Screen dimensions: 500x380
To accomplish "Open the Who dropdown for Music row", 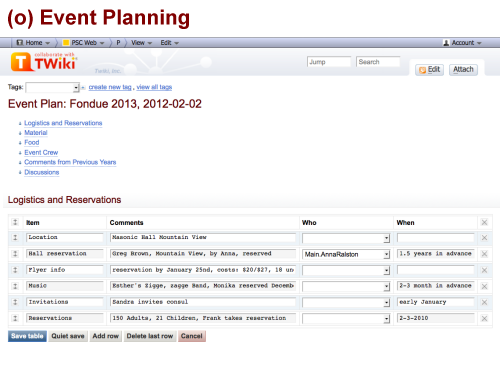I will coord(346,286).
